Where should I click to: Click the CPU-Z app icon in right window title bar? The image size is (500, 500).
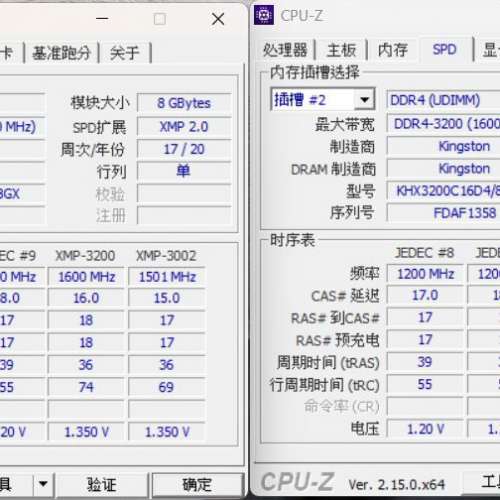tap(264, 15)
